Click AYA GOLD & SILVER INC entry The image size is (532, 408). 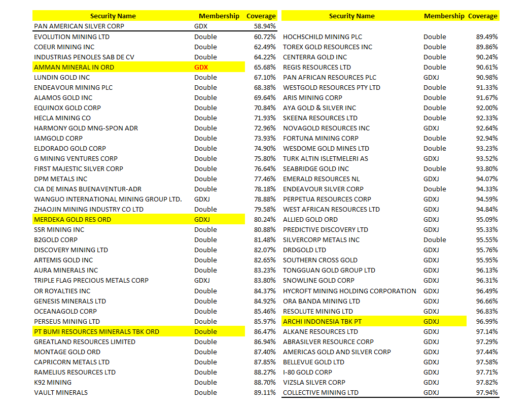[320, 108]
